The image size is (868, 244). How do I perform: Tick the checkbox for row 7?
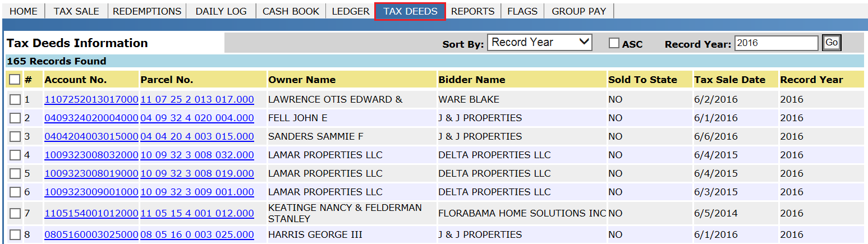click(x=15, y=213)
